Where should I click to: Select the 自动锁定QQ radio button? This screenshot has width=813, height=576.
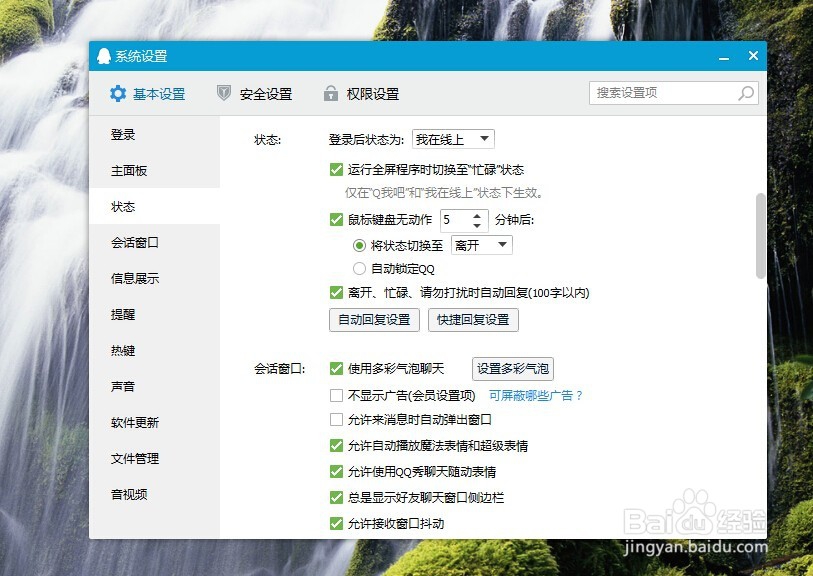click(359, 268)
